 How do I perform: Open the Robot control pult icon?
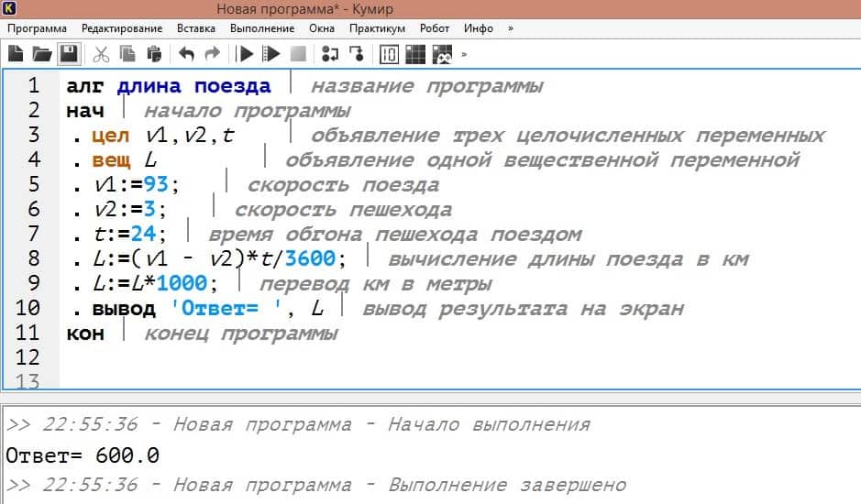[x=443, y=54]
